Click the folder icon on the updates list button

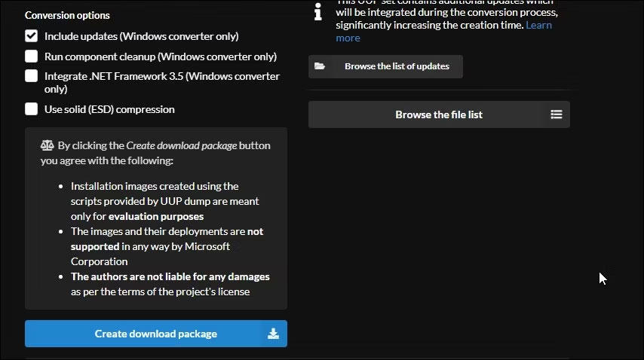(x=320, y=66)
